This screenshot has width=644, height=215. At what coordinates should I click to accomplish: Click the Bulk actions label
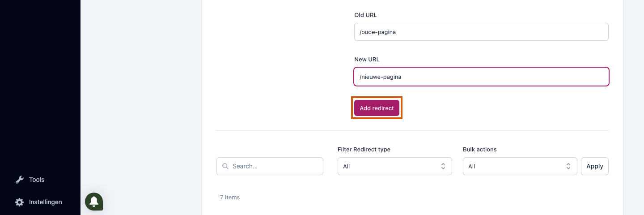pyautogui.click(x=480, y=150)
